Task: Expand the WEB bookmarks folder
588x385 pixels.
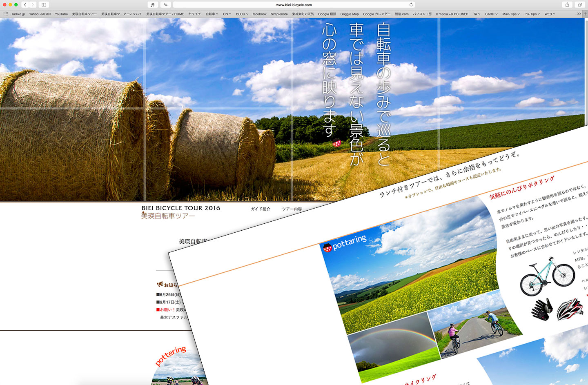Action: click(550, 14)
